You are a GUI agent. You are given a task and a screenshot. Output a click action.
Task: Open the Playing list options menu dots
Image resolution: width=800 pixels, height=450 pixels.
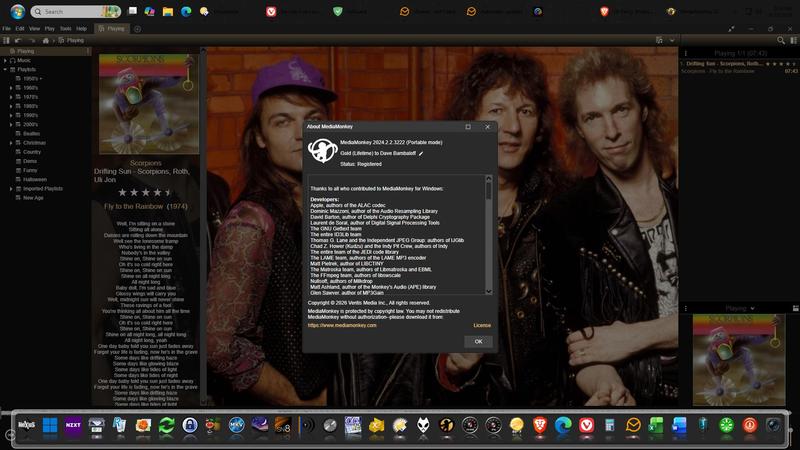[x=686, y=53]
